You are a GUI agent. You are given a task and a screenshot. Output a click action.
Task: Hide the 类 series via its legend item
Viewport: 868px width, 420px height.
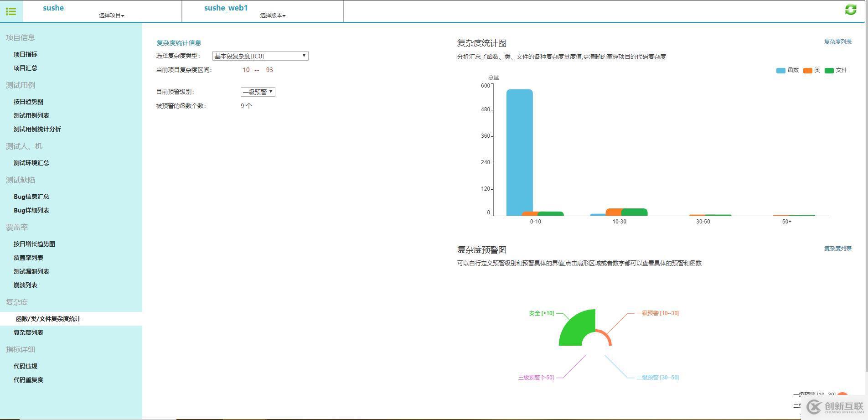[812, 70]
